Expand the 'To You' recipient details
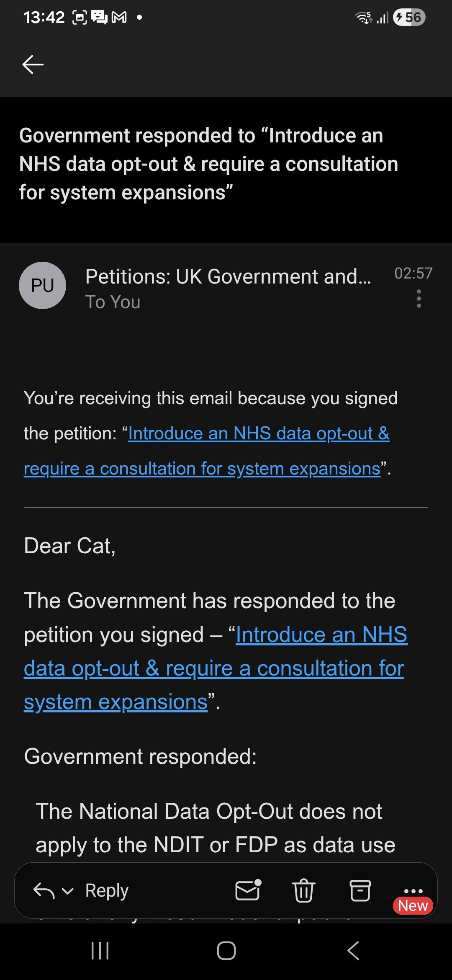This screenshot has height=980, width=452. click(113, 302)
